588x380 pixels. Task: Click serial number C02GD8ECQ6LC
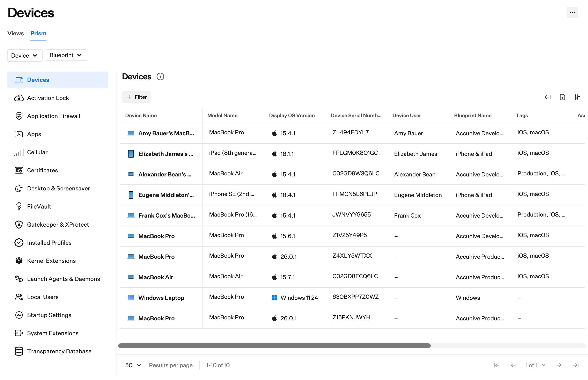[355, 276]
